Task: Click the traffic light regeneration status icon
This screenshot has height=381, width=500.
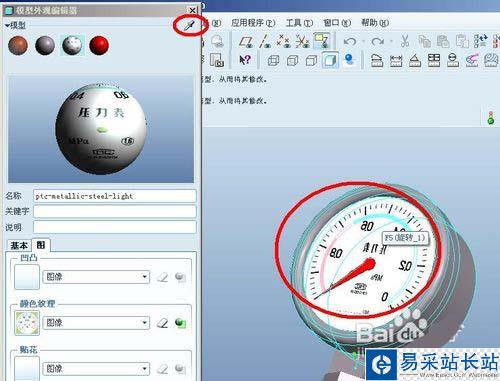Action: [x=491, y=118]
